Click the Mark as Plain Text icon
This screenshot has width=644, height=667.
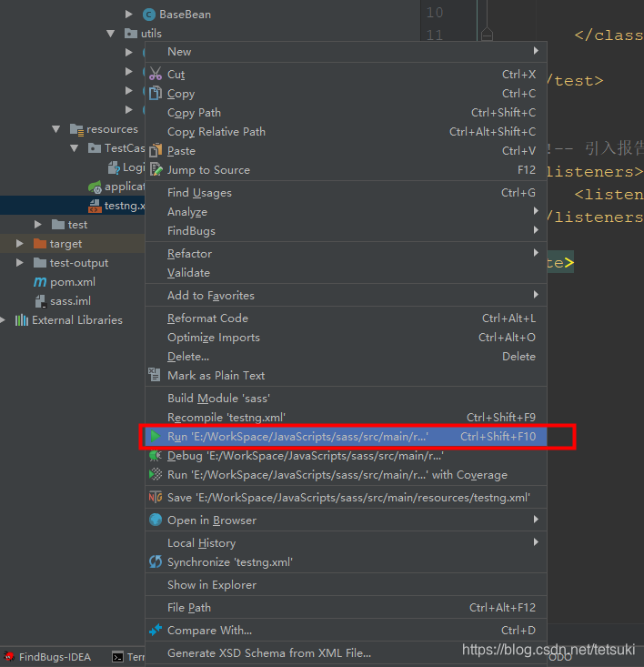pyautogui.click(x=155, y=375)
